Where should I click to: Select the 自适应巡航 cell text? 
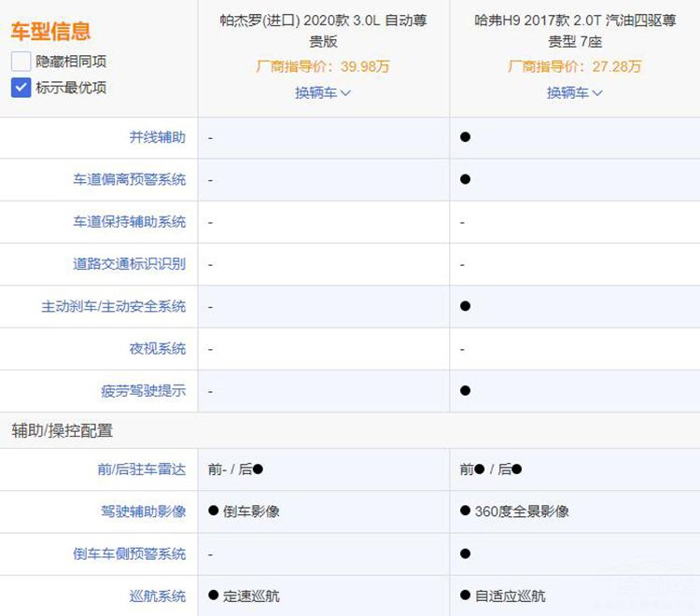[x=511, y=595]
